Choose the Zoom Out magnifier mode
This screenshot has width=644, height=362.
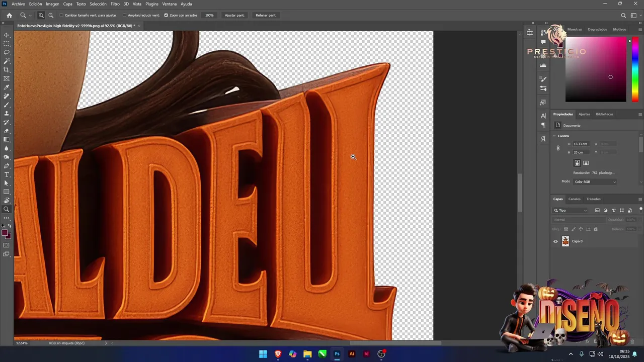pos(51,16)
